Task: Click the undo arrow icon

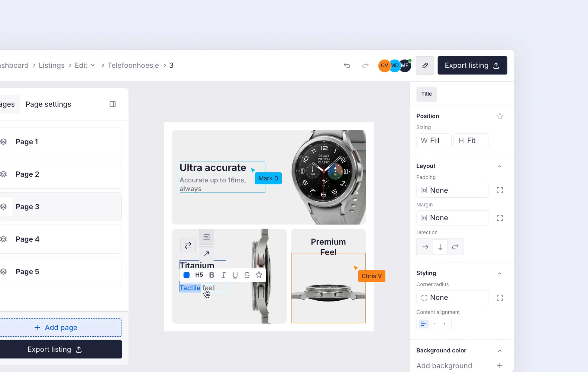Action: tap(347, 66)
